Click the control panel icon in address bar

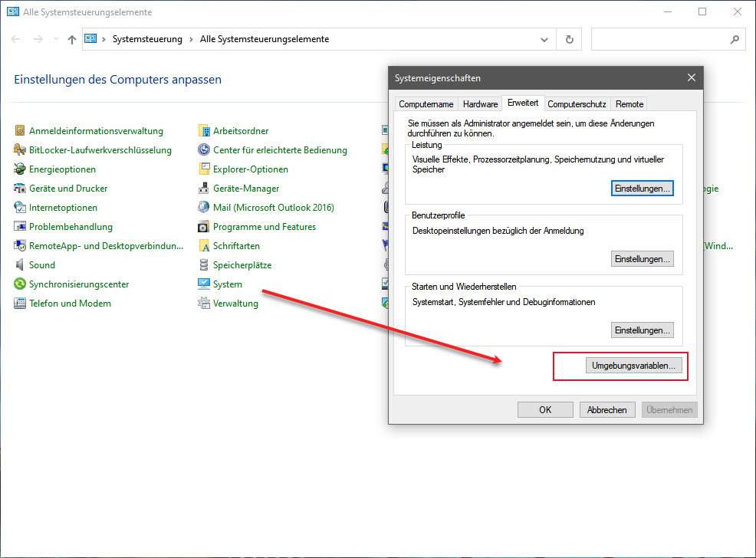90,38
